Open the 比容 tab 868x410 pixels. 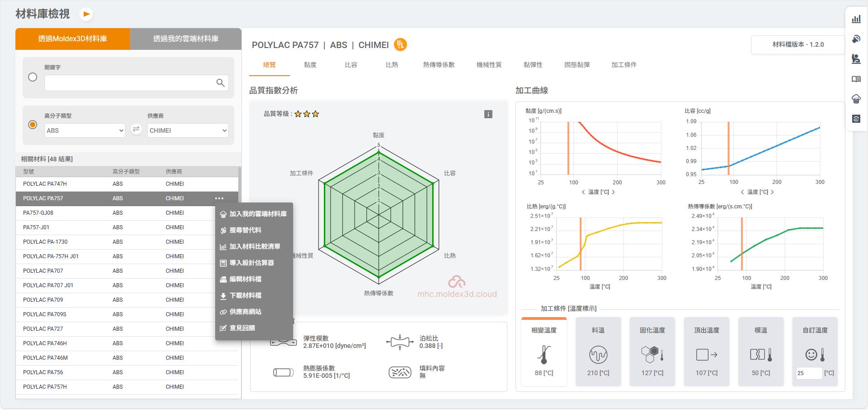[351, 65]
